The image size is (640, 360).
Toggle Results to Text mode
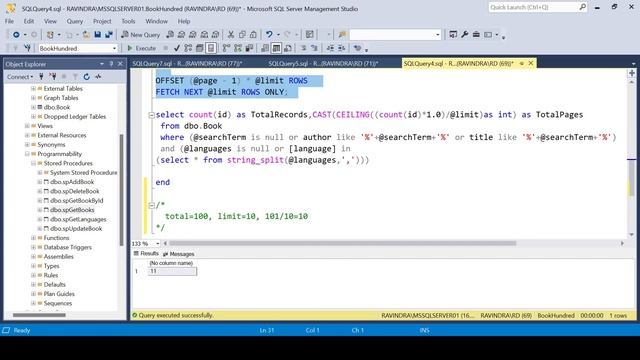click(x=265, y=48)
